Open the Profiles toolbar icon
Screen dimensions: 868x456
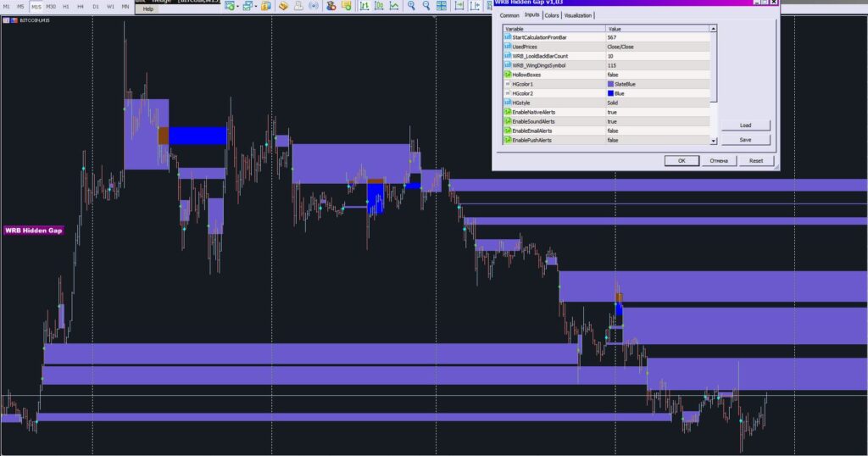pos(247,6)
